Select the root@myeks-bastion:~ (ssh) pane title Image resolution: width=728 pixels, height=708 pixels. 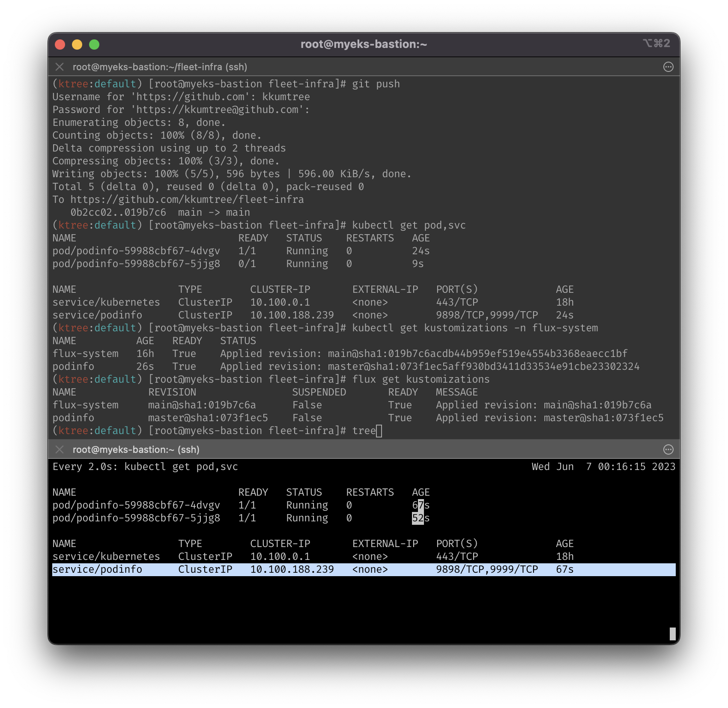click(x=136, y=449)
